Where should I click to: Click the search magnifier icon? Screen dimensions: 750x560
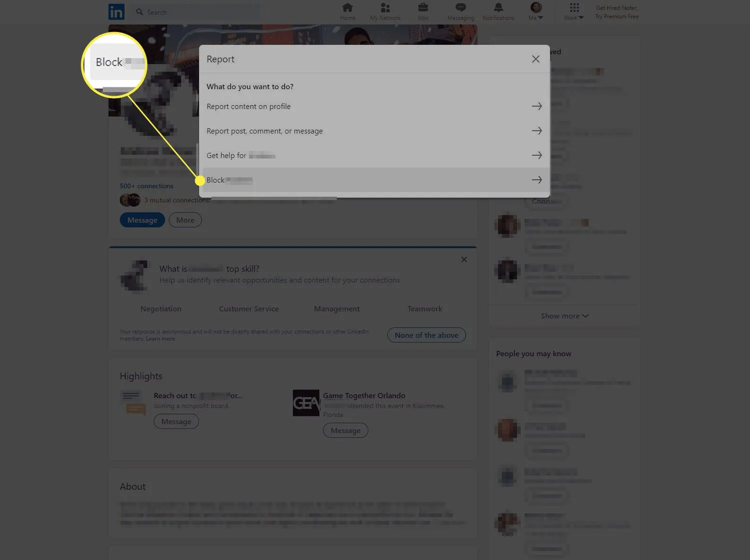point(139,11)
